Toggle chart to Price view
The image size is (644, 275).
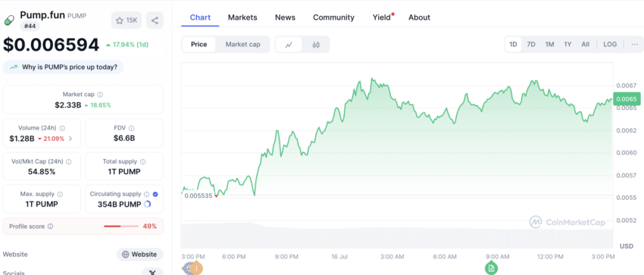199,45
